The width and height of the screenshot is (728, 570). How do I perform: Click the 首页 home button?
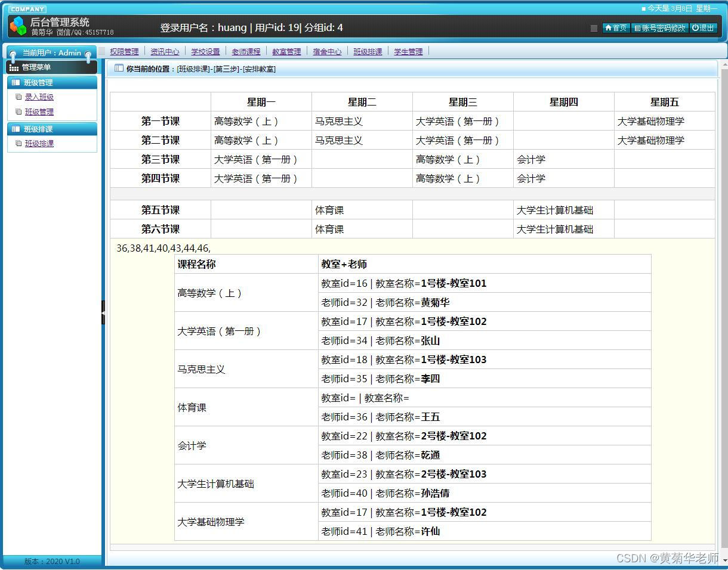coord(615,27)
